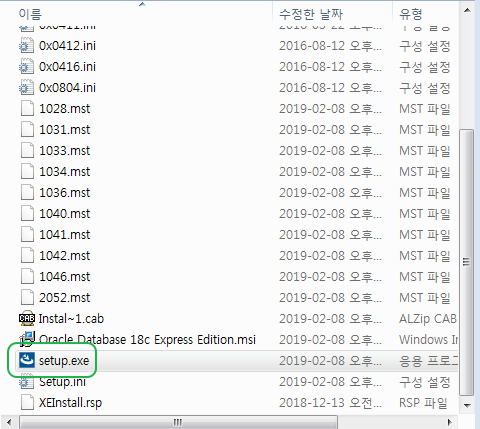Click the modified date of setup.exe

point(330,361)
